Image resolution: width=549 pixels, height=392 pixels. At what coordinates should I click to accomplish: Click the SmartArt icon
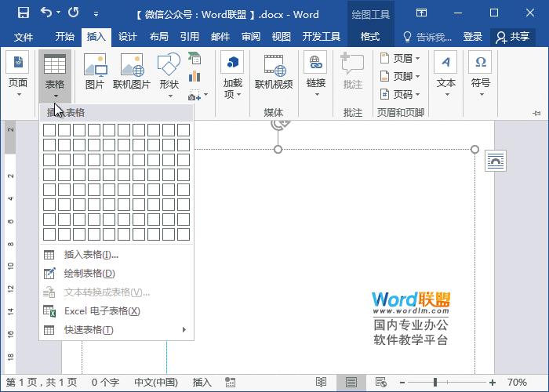(195, 59)
